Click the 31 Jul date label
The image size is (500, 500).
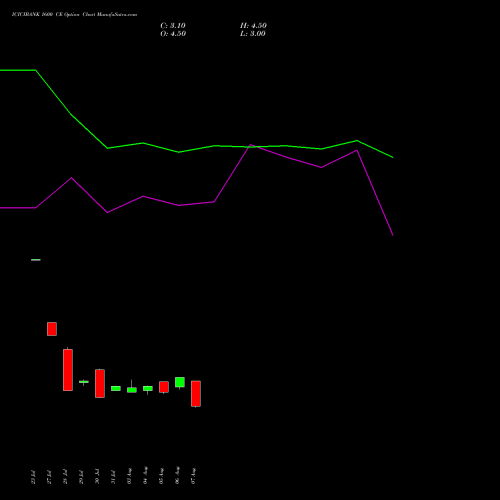click(x=113, y=477)
